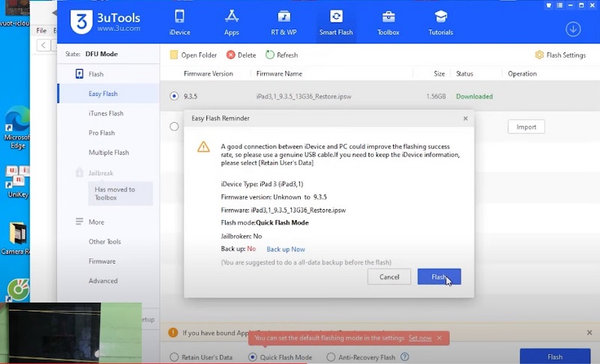Click the shirt skin icon in title bar

pos(549,5)
